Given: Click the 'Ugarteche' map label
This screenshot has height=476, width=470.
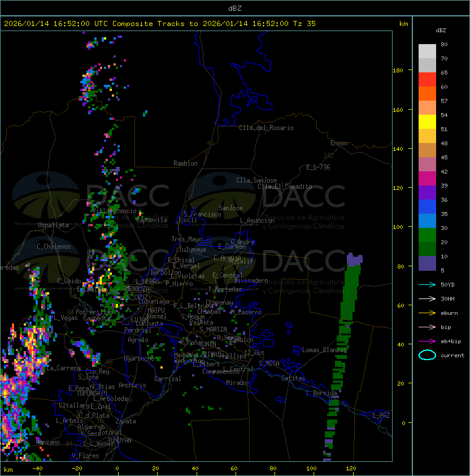Looking at the screenshot, I should pos(140,358).
